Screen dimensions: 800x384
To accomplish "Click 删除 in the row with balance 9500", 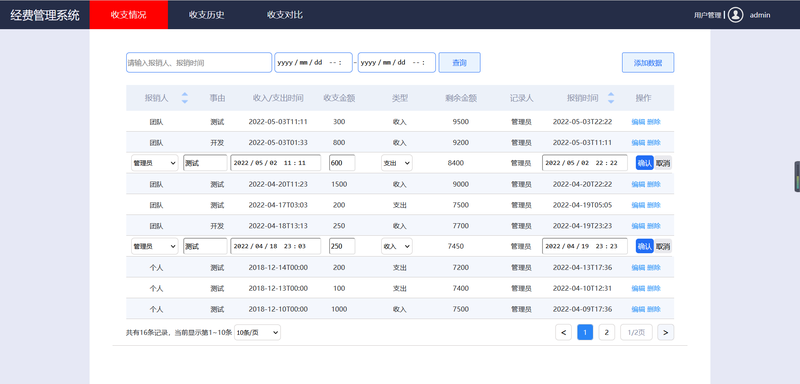I will [x=654, y=122].
